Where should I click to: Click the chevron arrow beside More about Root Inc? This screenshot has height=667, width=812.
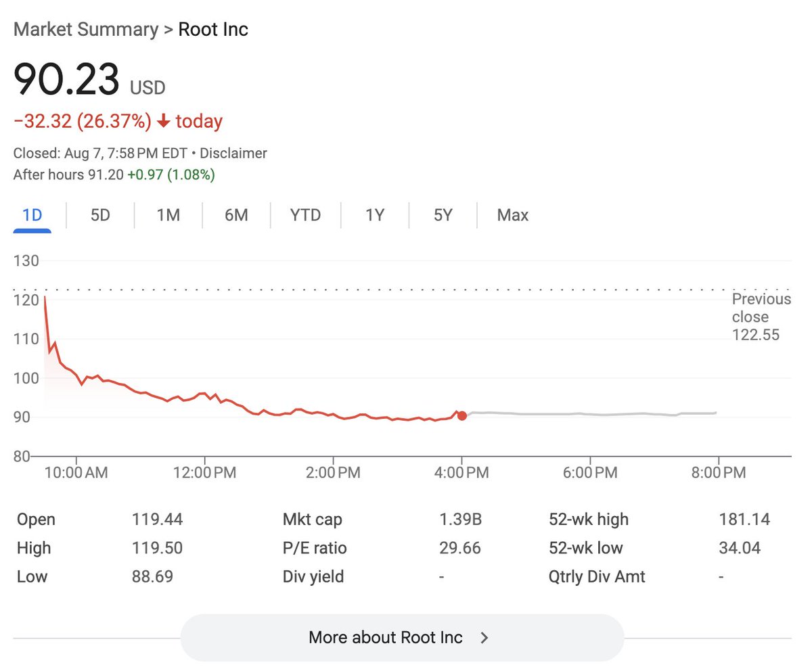click(x=484, y=637)
